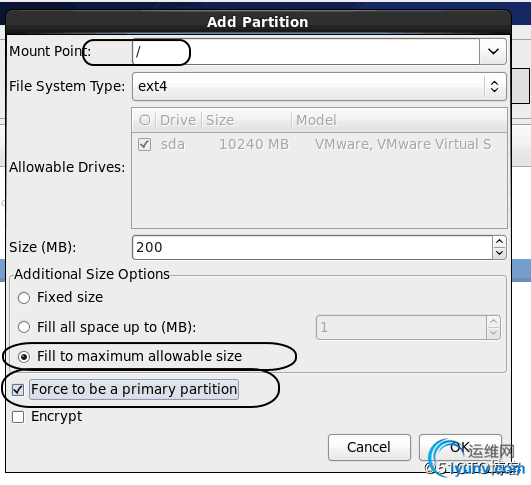Enable the Encrypt checkbox
The height and width of the screenshot is (485, 531).
[x=18, y=417]
